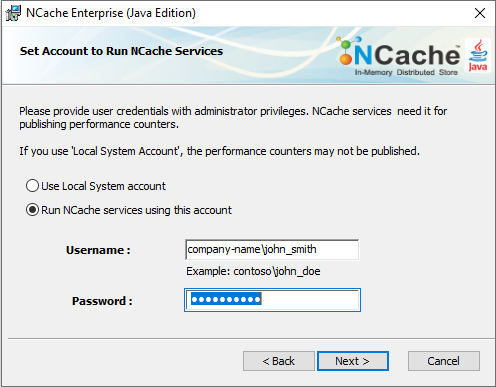Click the Password label
The width and height of the screenshot is (496, 387).
click(102, 301)
